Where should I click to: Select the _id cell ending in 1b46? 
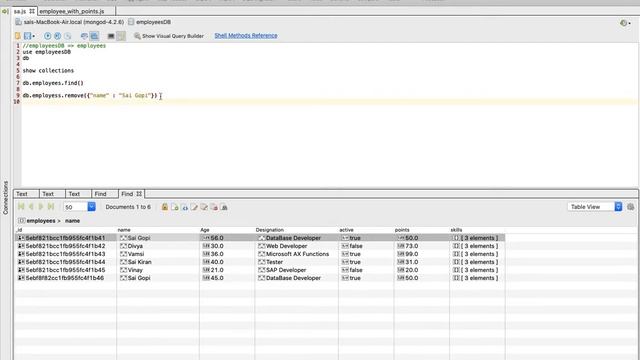tap(65, 278)
